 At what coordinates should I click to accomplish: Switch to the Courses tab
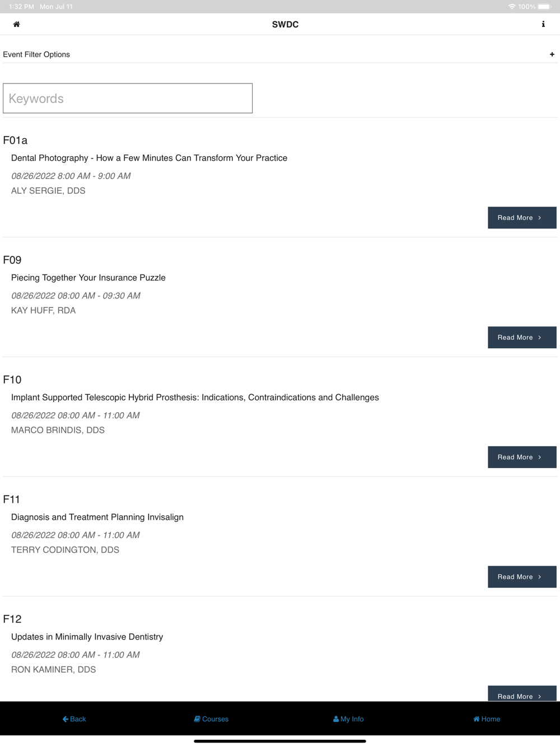tap(212, 719)
